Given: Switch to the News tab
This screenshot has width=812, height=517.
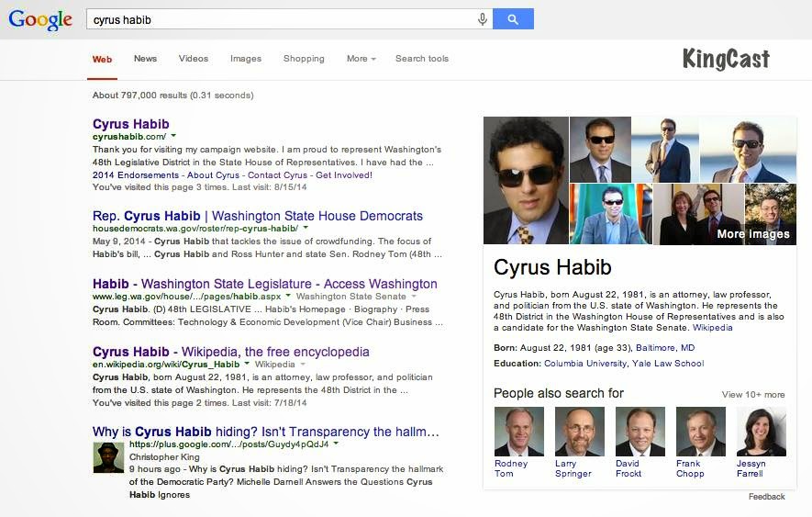Looking at the screenshot, I should click(x=145, y=59).
